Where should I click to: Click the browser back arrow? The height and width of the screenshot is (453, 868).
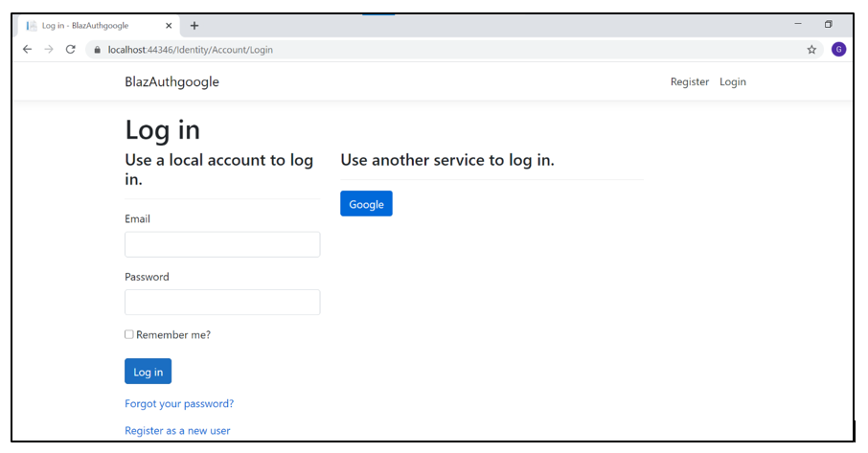click(28, 49)
